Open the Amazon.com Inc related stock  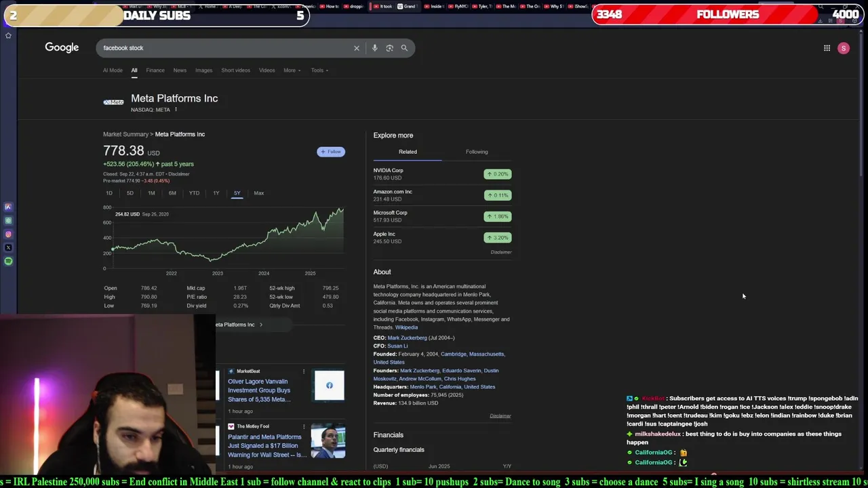click(x=442, y=195)
